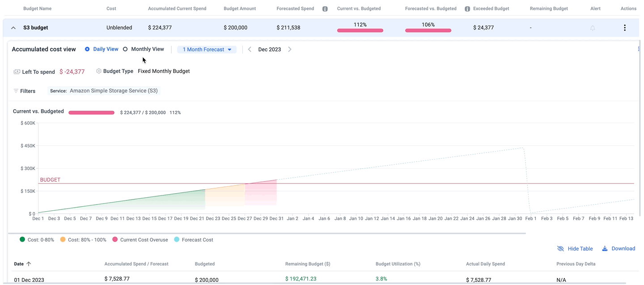Click the Accumulated Current Spend column header
This screenshot has height=285, width=644.
tap(177, 9)
